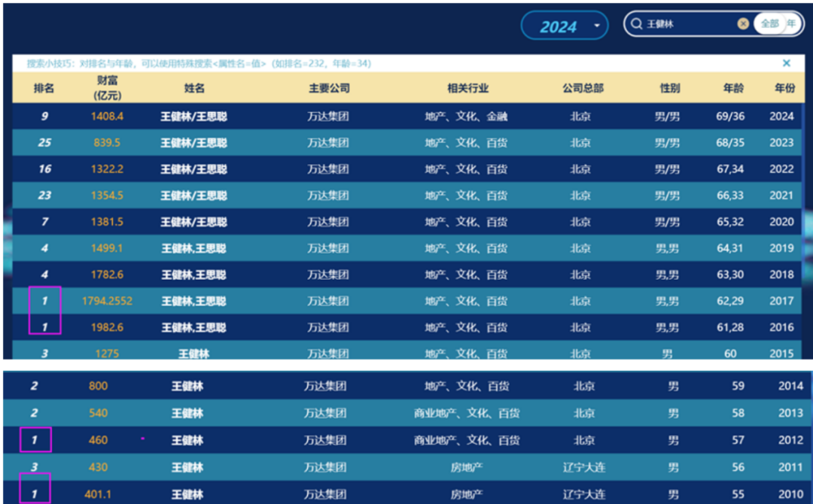The image size is (813, 504).
Task: Click the 性别 column header
Action: pyautogui.click(x=669, y=88)
